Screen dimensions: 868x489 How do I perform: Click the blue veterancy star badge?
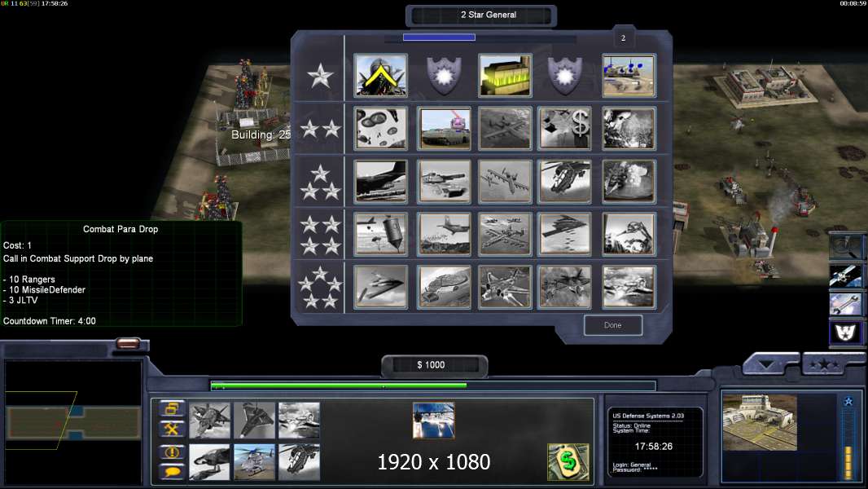[848, 402]
